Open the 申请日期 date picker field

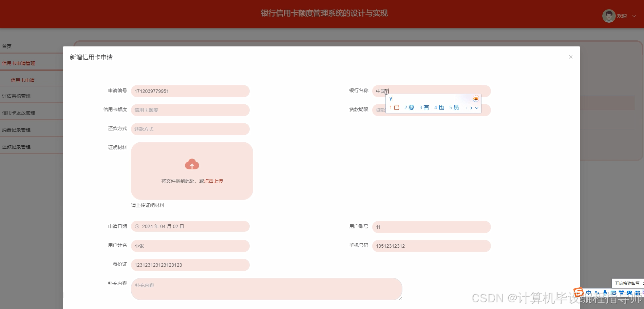click(x=190, y=226)
